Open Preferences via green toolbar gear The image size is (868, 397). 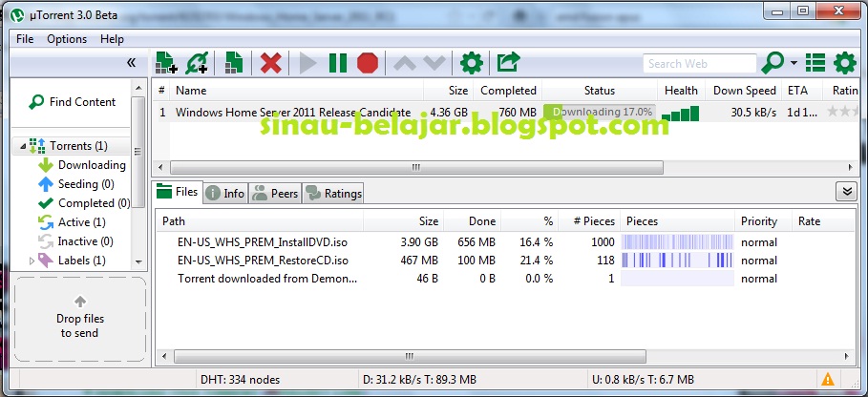coord(472,63)
